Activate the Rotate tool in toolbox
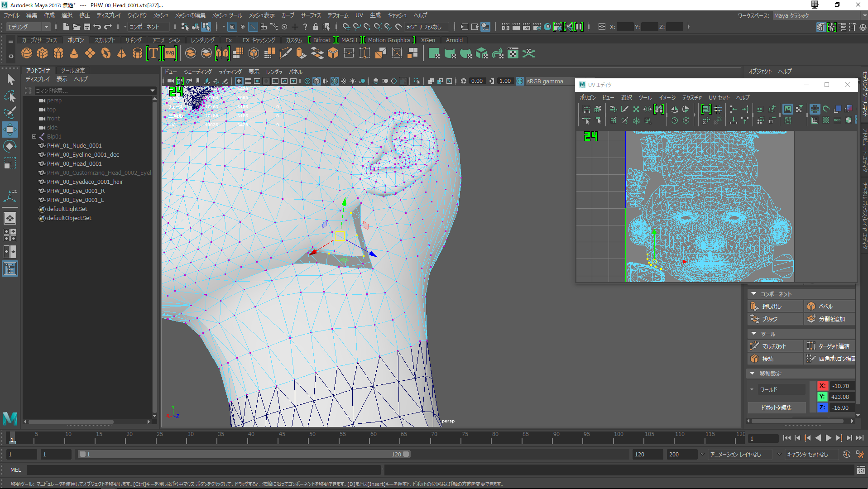Screen dimensions: 868x489 tap(10, 146)
